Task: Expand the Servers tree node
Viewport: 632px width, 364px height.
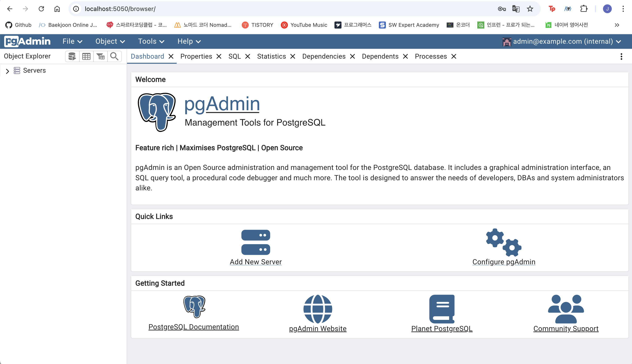Action: [x=7, y=71]
